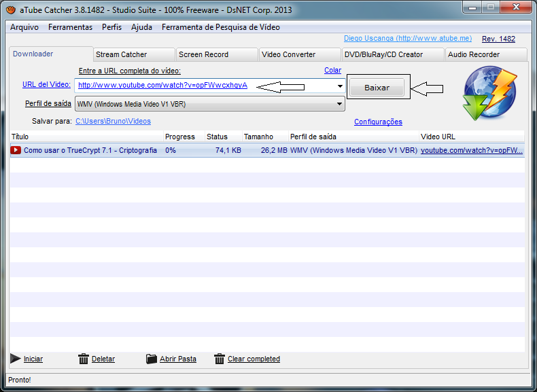The image size is (537, 392).
Task: Click the Deletar trash can icon
Action: click(x=84, y=359)
